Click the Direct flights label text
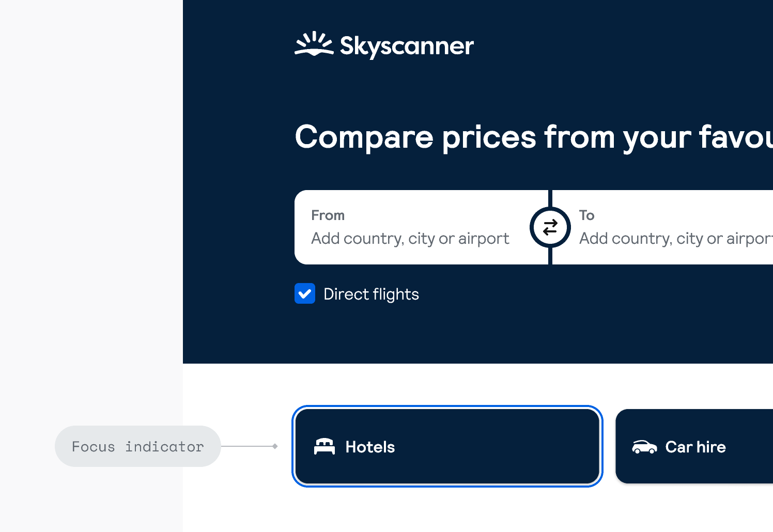The height and width of the screenshot is (532, 773). click(371, 294)
